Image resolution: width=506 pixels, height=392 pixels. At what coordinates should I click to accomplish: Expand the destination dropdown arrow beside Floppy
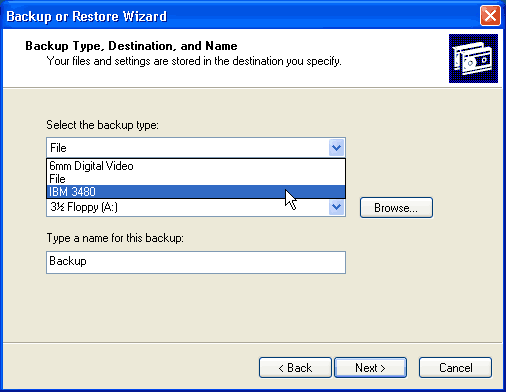coord(336,207)
